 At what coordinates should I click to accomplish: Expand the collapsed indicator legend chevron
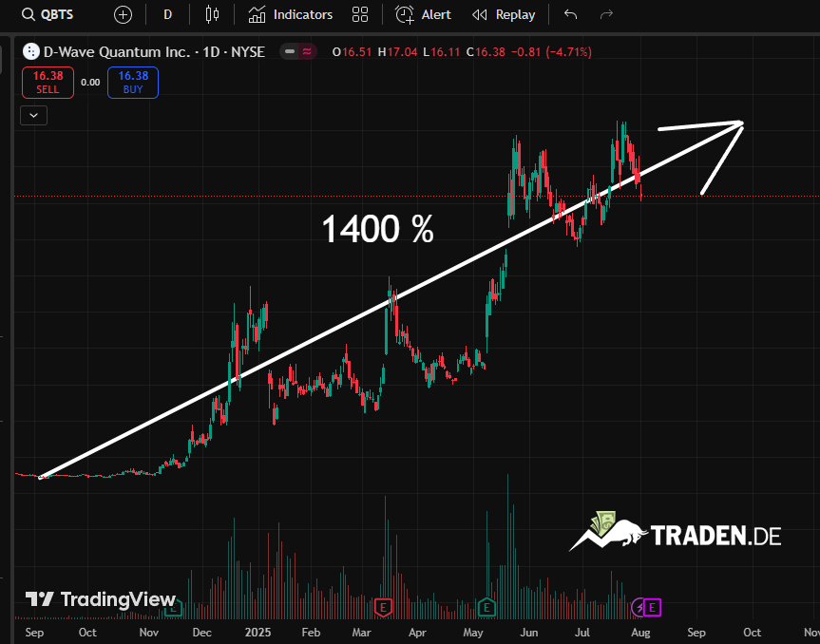tap(33, 115)
